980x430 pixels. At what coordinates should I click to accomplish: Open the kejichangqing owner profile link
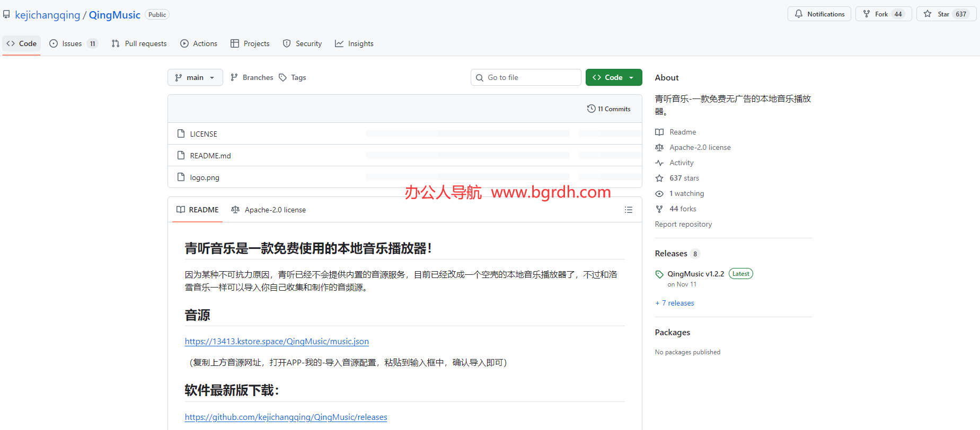(x=47, y=15)
